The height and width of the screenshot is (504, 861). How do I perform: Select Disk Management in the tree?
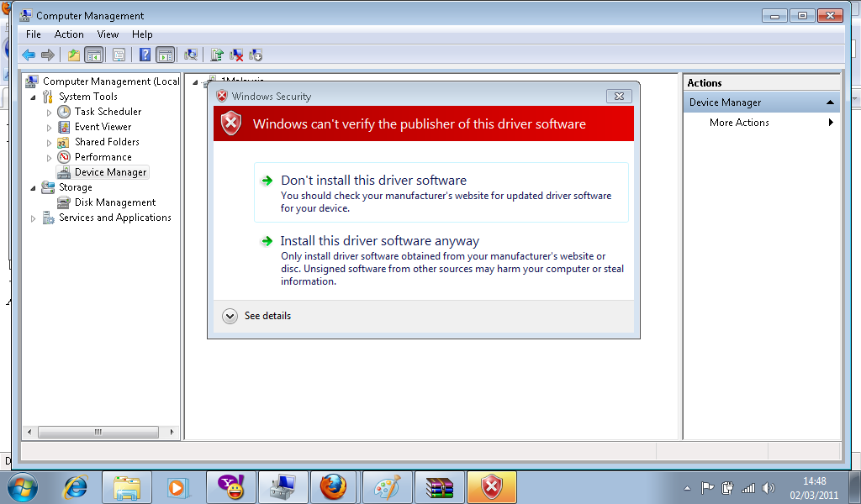click(x=115, y=202)
